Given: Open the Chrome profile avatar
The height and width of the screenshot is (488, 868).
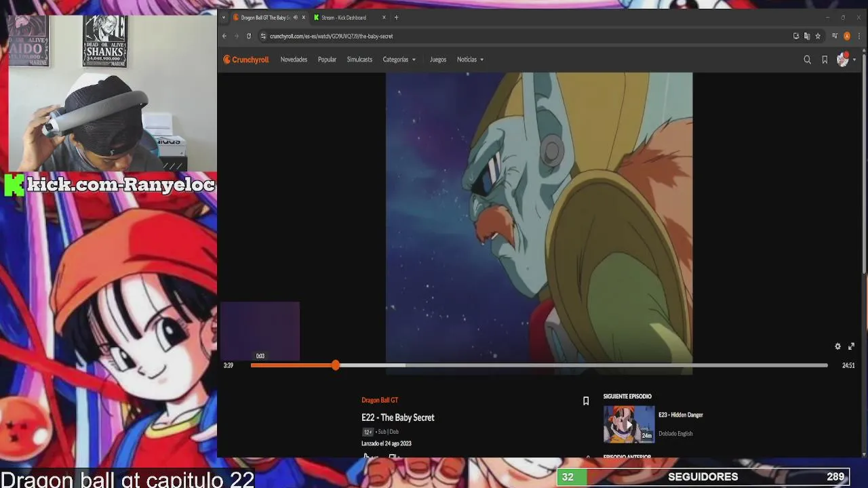Looking at the screenshot, I should 847,36.
